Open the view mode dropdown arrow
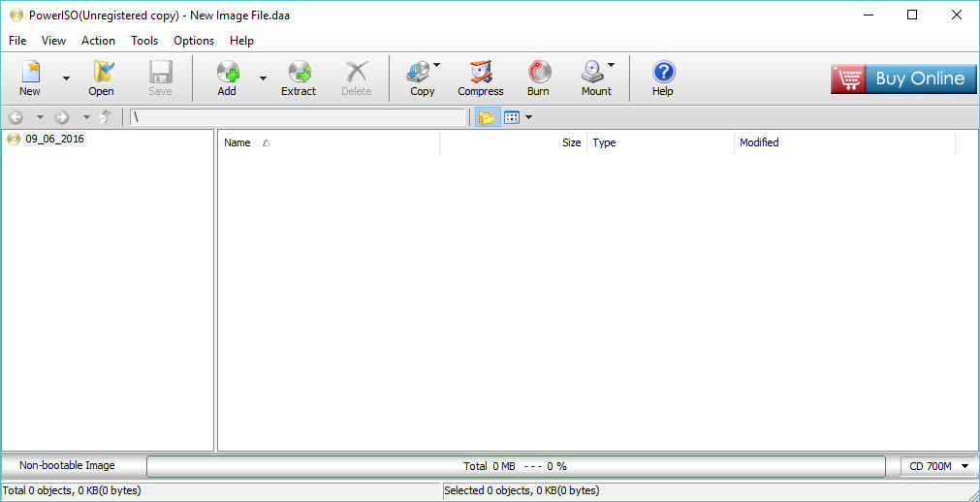Viewport: 980px width, 502px height. point(528,117)
